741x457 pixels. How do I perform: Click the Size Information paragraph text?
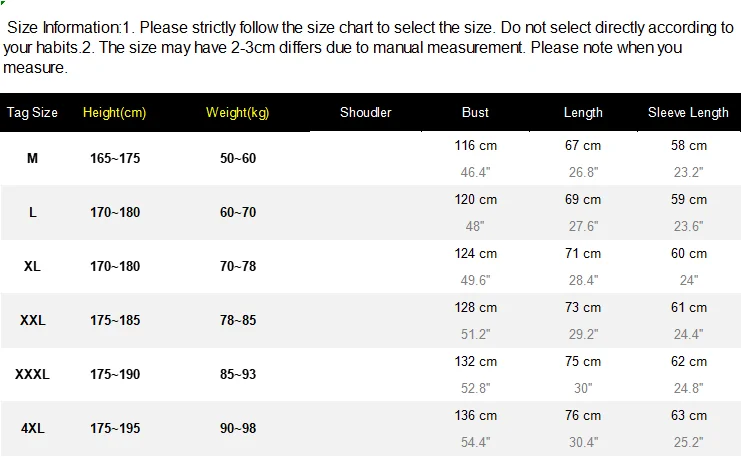[368, 47]
